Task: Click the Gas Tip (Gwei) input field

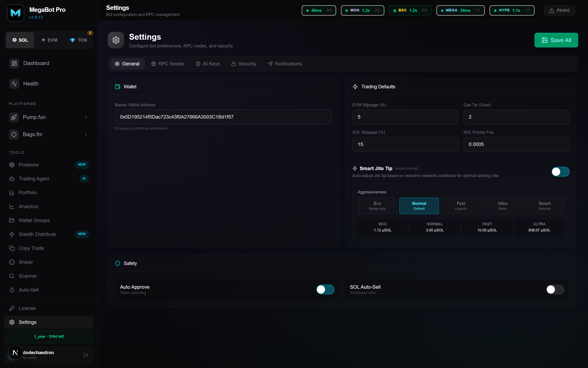Action: coord(516,117)
